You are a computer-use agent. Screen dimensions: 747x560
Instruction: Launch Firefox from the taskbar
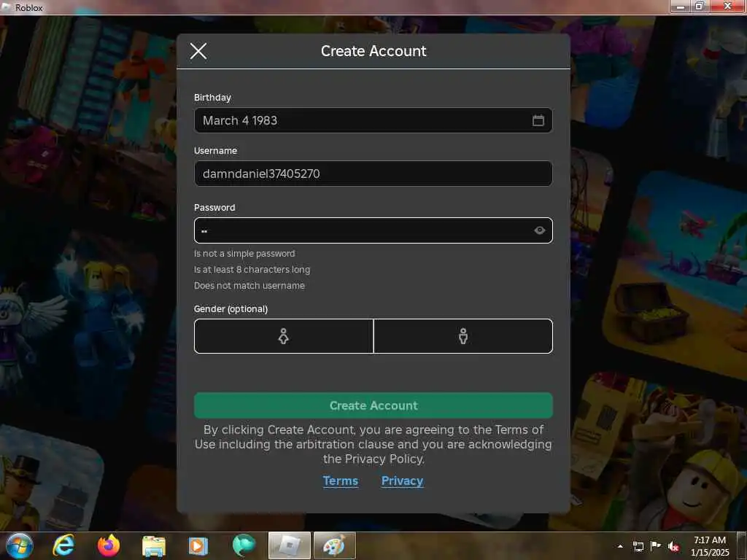point(109,545)
